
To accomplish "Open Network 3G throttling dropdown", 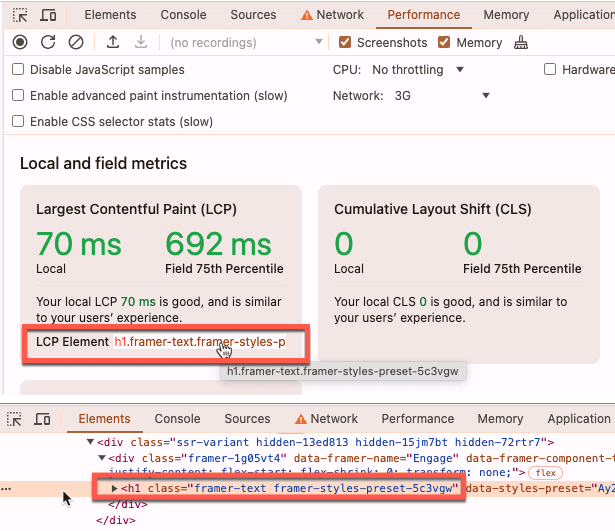I will (x=442, y=96).
